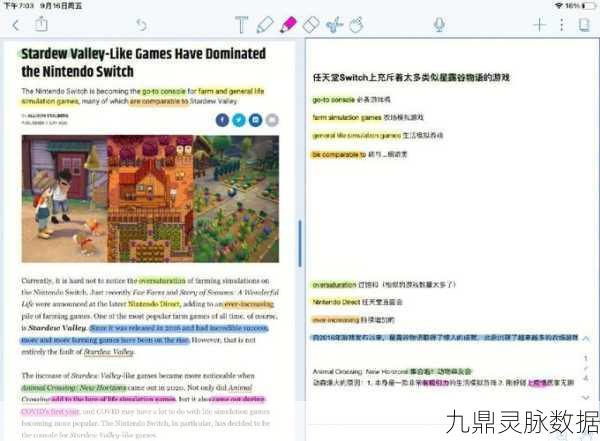
Task: Start audio recording with microphone icon
Action: click(439, 25)
